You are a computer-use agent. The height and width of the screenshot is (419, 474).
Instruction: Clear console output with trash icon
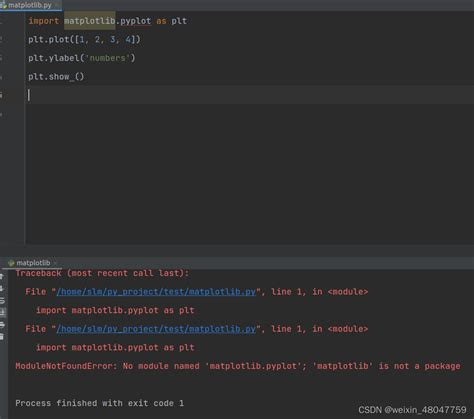(x=2, y=337)
